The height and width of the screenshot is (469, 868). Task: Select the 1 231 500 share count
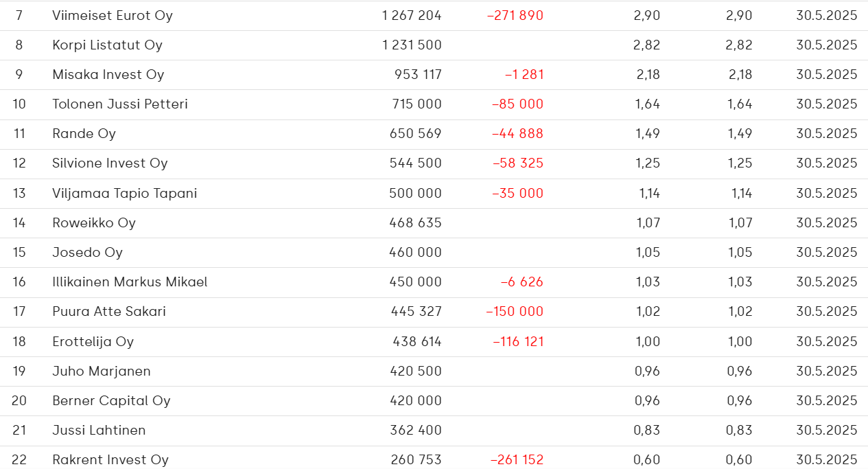coord(412,45)
